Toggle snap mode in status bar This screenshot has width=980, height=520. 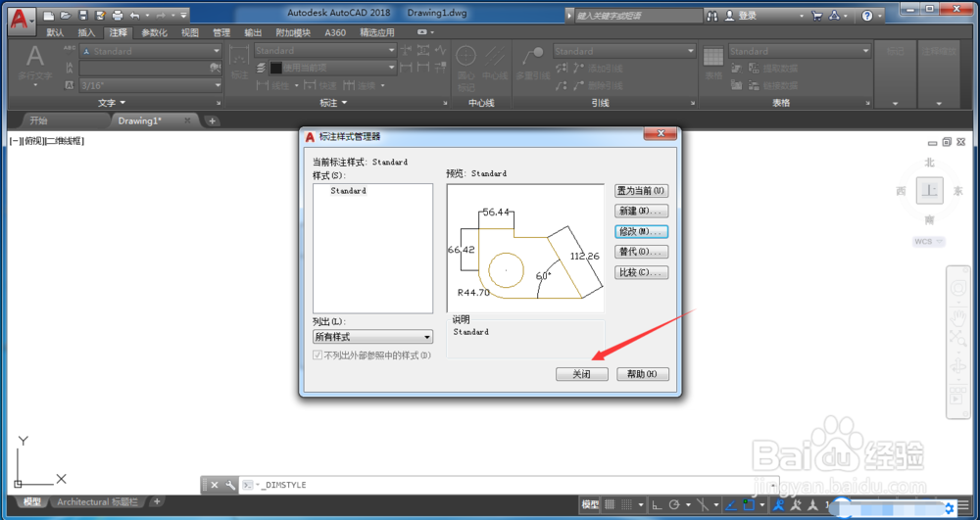[x=626, y=505]
